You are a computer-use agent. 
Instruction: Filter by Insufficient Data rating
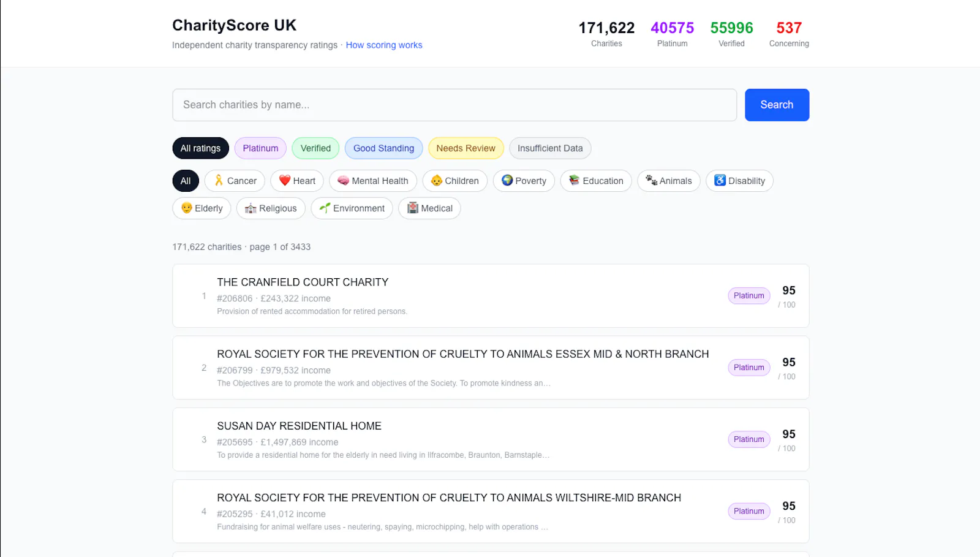[x=550, y=148]
